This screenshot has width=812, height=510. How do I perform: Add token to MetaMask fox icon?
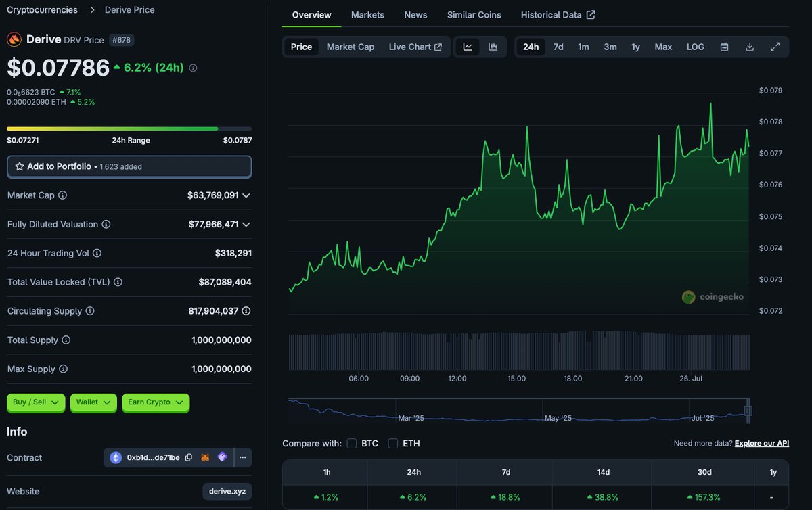tap(205, 458)
